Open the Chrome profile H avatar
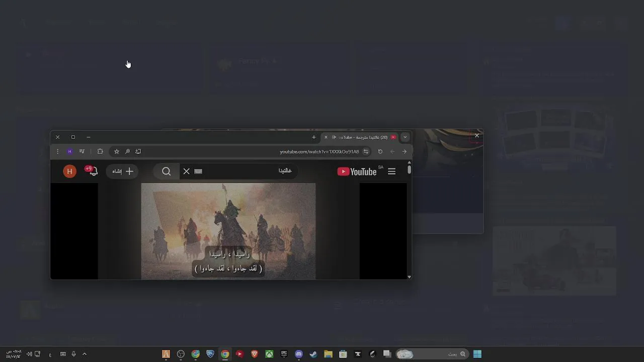 pyautogui.click(x=69, y=151)
